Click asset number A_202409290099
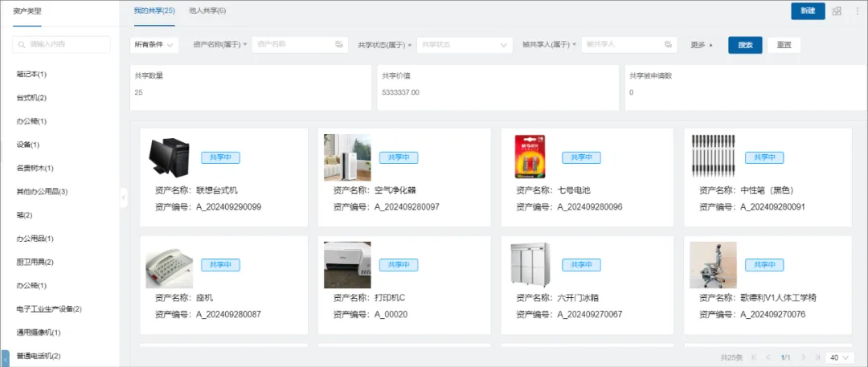This screenshot has height=367, width=868. coord(228,207)
